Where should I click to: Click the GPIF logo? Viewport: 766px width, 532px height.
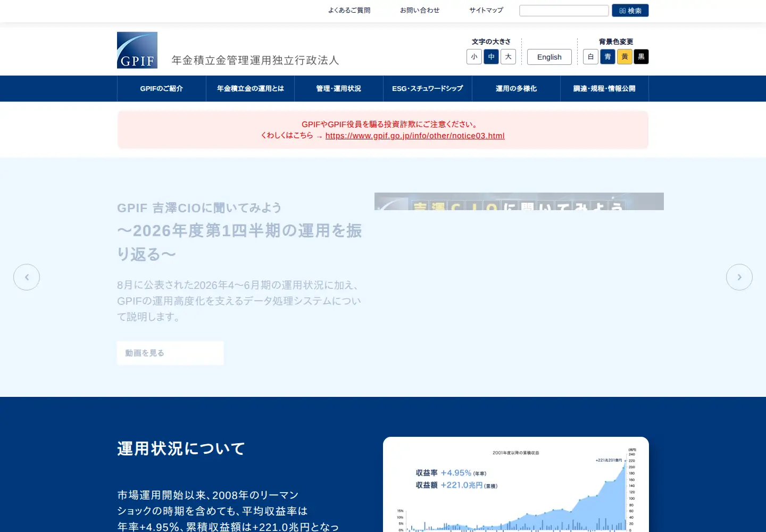(x=137, y=50)
